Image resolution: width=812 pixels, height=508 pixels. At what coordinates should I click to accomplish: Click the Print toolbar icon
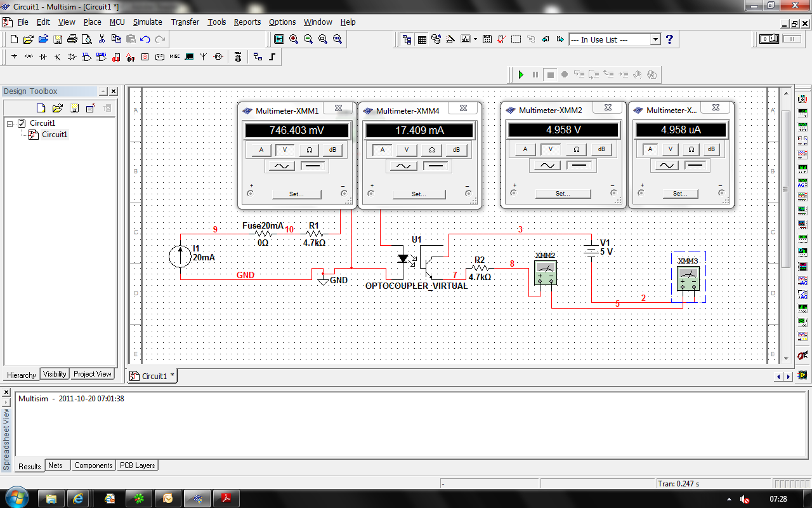point(72,39)
